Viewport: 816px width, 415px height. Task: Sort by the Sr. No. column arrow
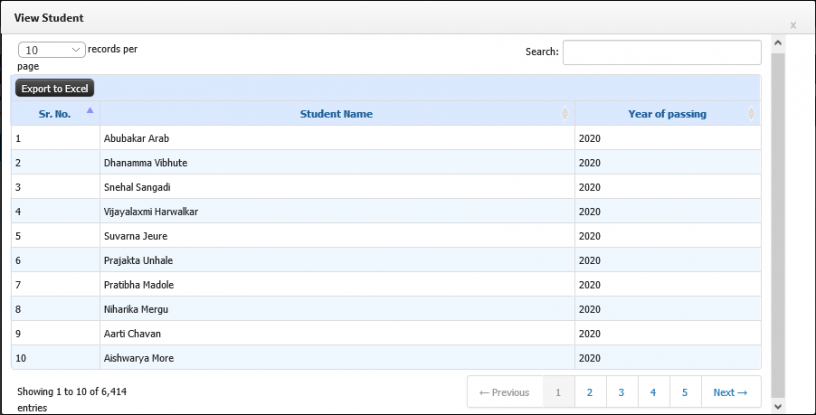(90, 110)
